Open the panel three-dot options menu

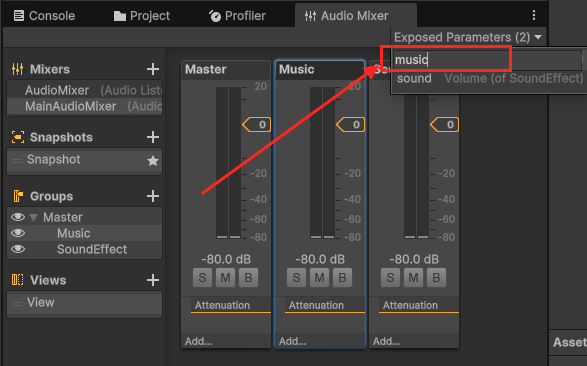[534, 15]
